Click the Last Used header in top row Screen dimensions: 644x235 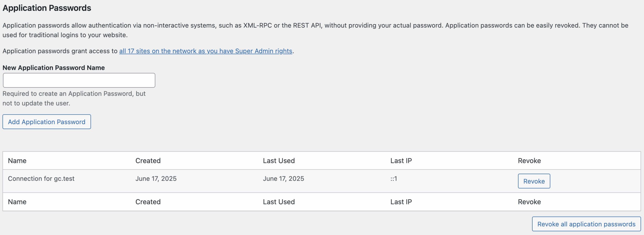coord(279,161)
